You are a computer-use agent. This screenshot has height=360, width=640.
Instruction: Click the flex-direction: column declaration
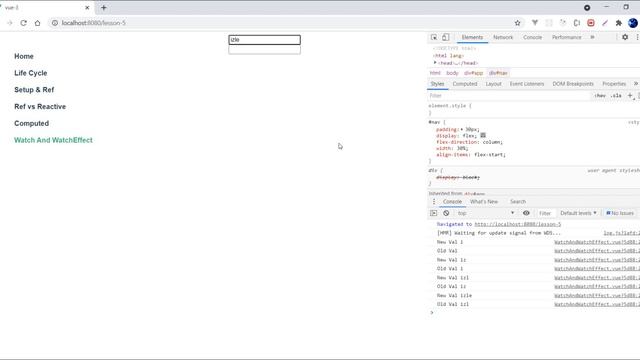click(469, 142)
